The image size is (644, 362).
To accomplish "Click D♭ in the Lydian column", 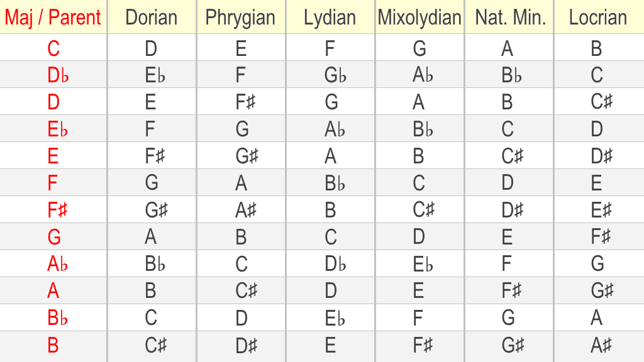I will 335,264.
